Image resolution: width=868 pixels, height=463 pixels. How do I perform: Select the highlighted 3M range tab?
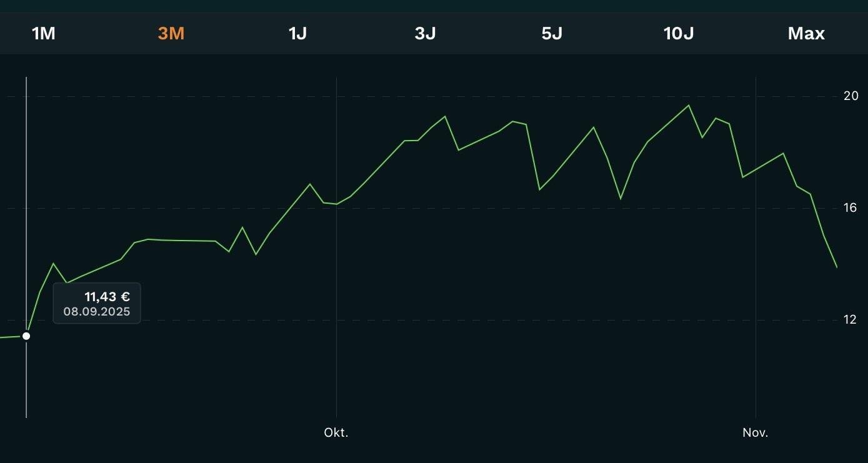click(x=171, y=34)
